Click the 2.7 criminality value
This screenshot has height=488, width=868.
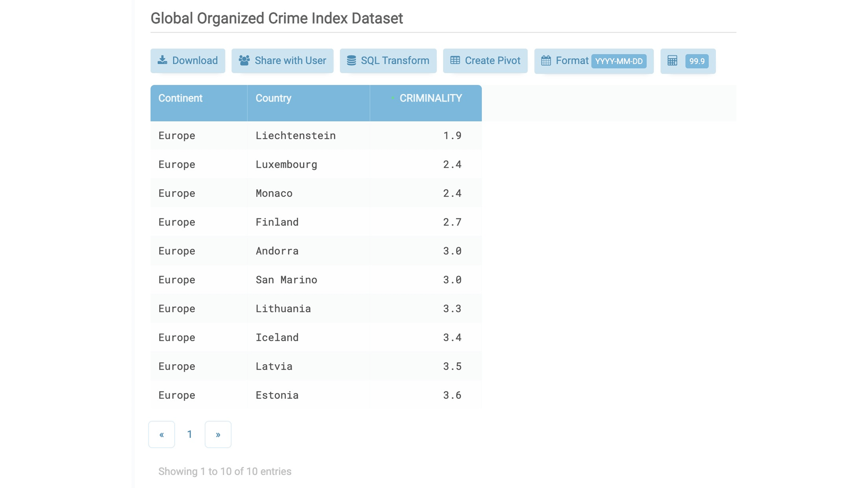coord(452,222)
